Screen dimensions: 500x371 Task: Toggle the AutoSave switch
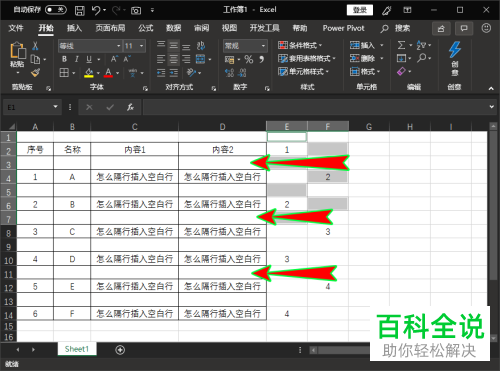pyautogui.click(x=56, y=10)
